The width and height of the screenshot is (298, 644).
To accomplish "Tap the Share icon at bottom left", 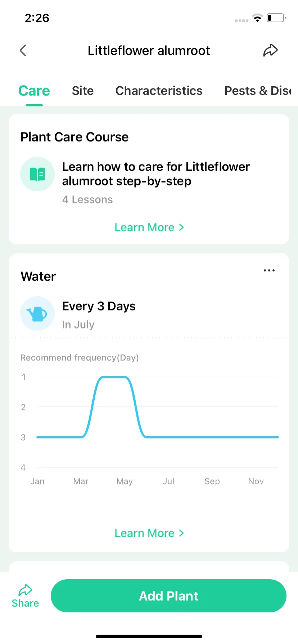I will pyautogui.click(x=25, y=596).
